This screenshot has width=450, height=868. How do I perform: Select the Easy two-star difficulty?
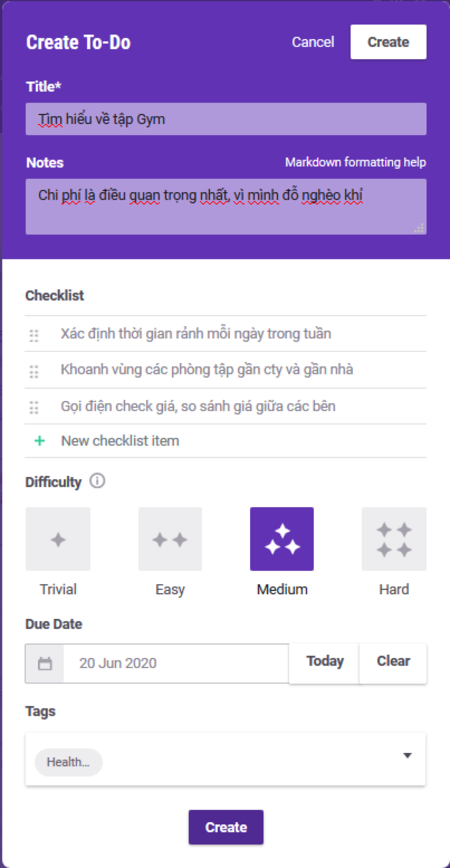pyautogui.click(x=170, y=539)
